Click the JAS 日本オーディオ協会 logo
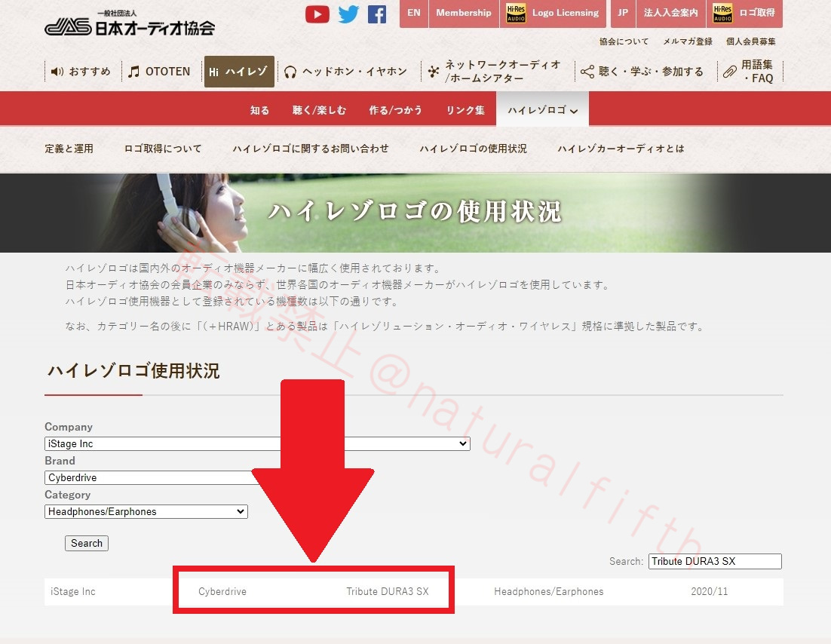Viewport: 831px width, 644px height. click(x=129, y=24)
